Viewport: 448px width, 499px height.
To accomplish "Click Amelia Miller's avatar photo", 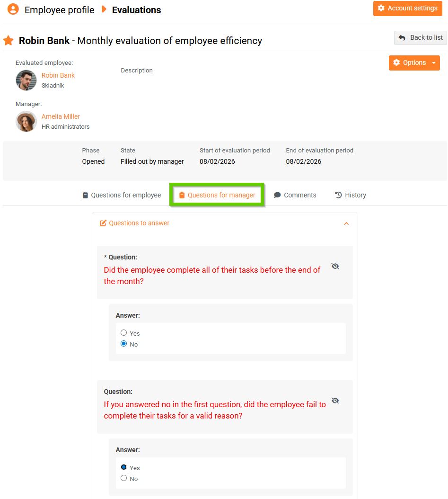I will 26,121.
